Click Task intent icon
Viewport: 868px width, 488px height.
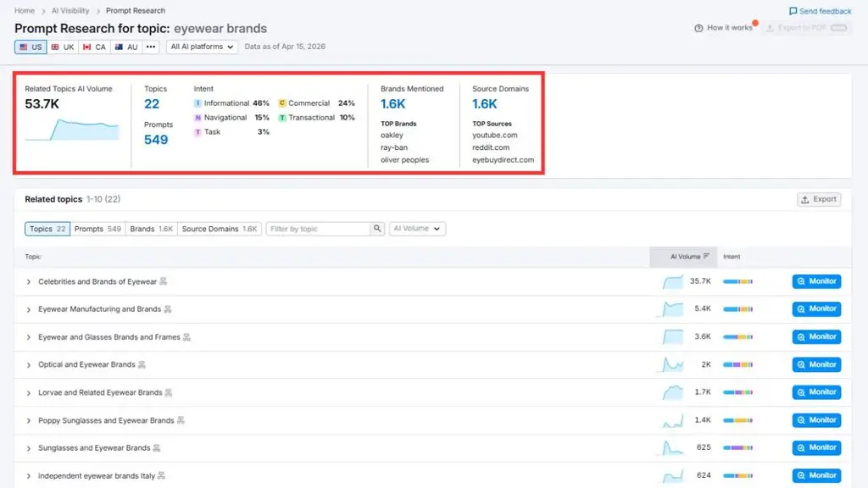(198, 132)
